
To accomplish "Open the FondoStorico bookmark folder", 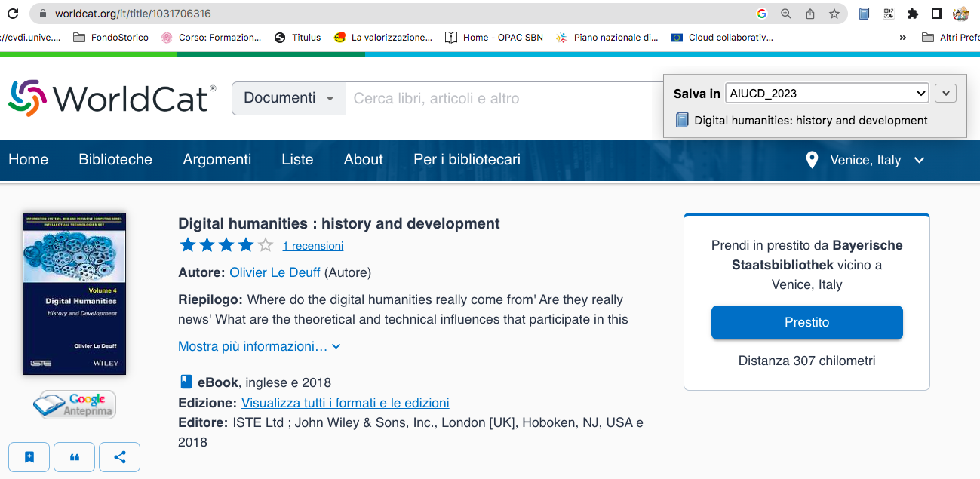I will pyautogui.click(x=111, y=37).
